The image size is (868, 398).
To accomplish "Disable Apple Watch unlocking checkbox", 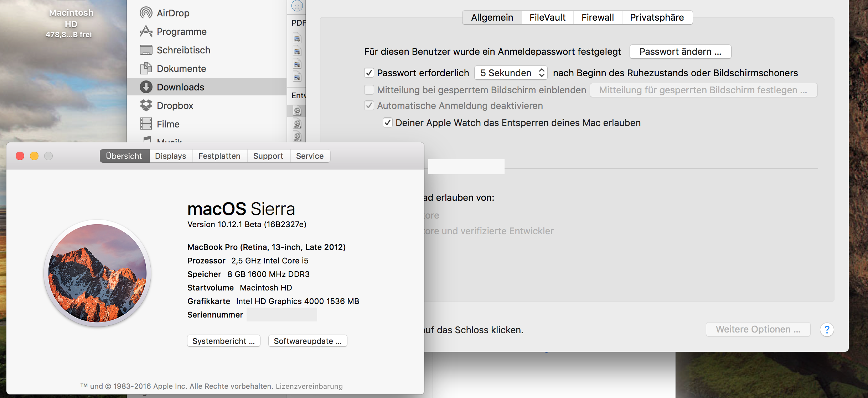I will 388,123.
